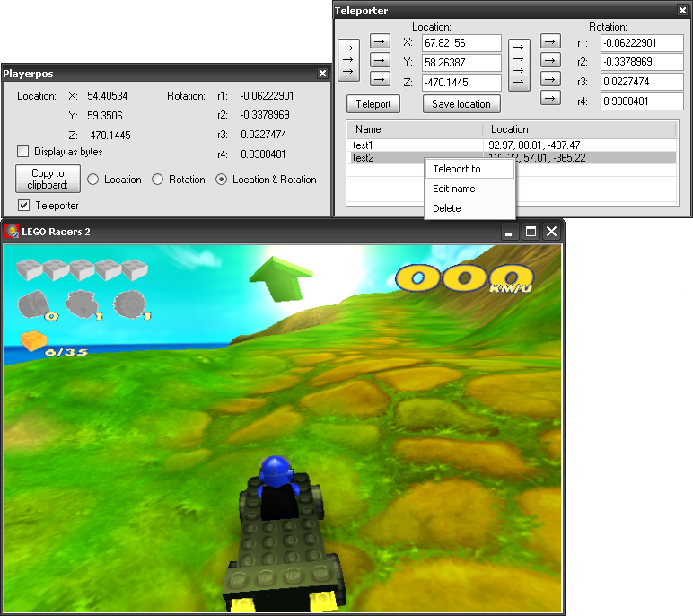Click the Playerpos Y value 59.3506
The width and height of the screenshot is (693, 616).
coord(105,116)
